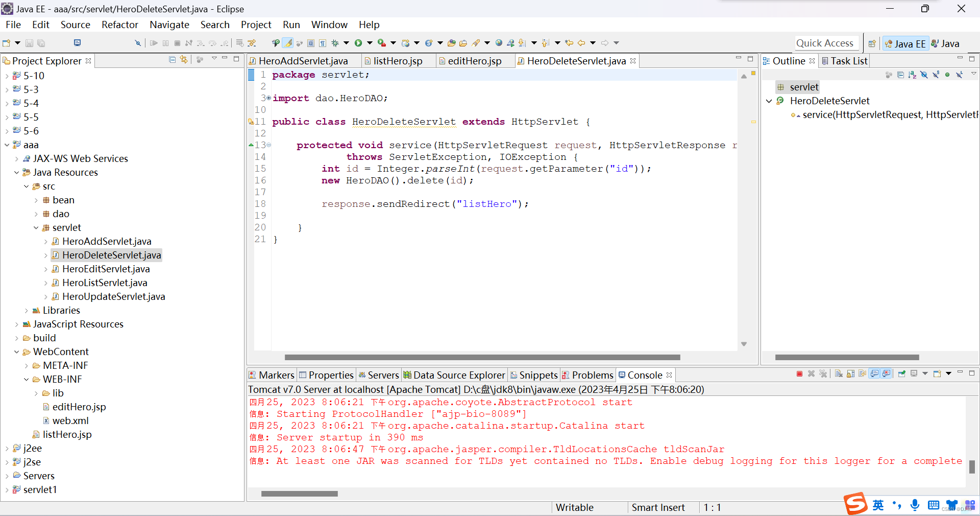Image resolution: width=980 pixels, height=516 pixels.
Task: Toggle Pin Console
Action: point(902,374)
